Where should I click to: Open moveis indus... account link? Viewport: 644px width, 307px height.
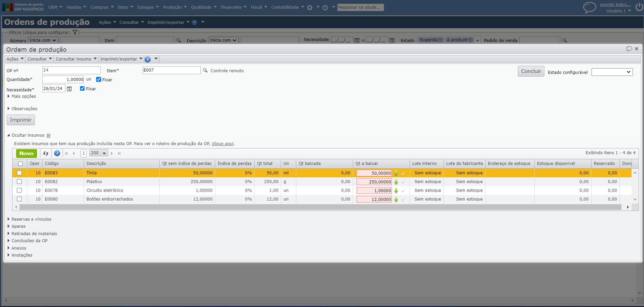[615, 4]
